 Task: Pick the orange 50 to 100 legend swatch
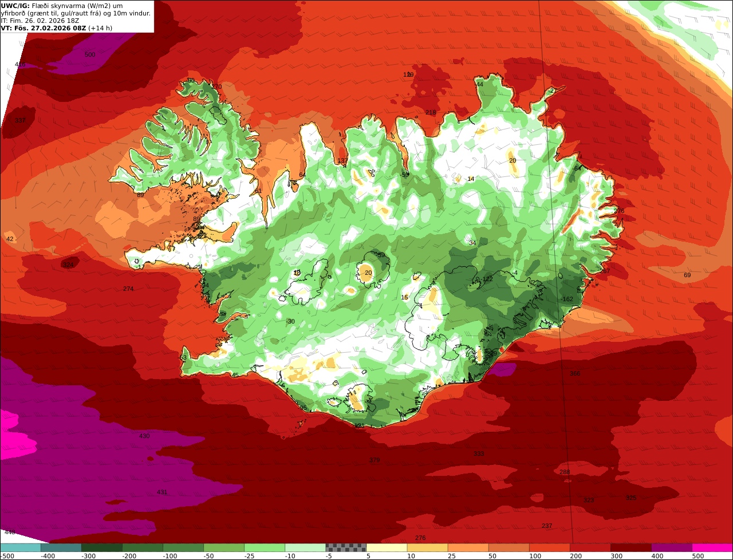509,547
